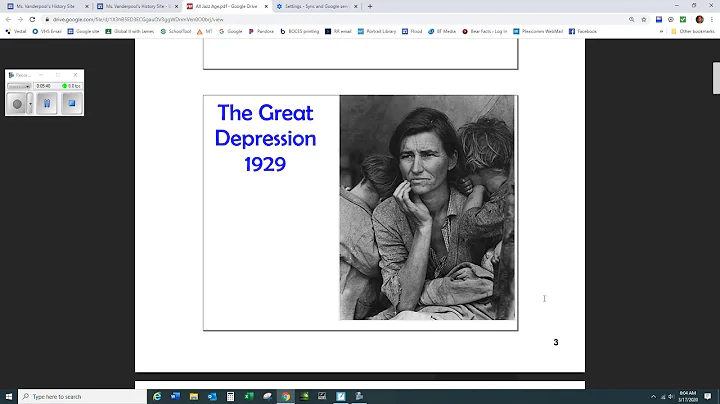The image size is (720, 404).
Task: Click the Migrant Mother photograph
Action: 427,208
